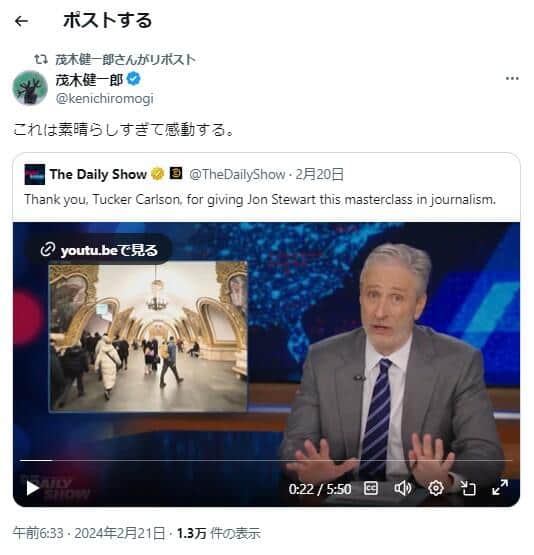Open video settings gear menu
The width and height of the screenshot is (534, 555).
click(436, 488)
